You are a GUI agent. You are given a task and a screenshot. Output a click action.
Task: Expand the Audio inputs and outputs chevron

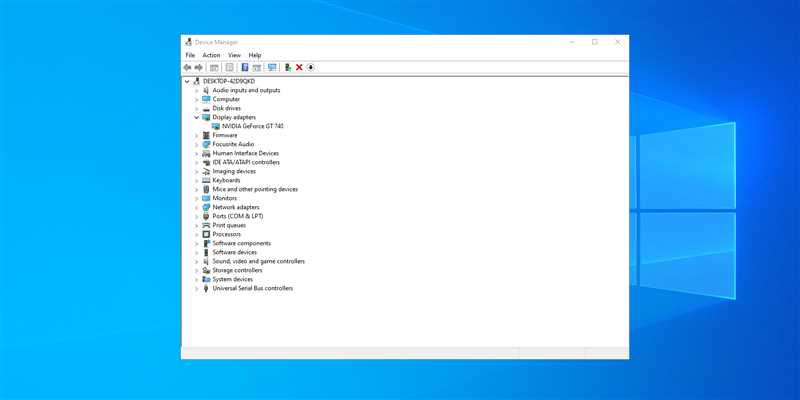click(x=196, y=90)
